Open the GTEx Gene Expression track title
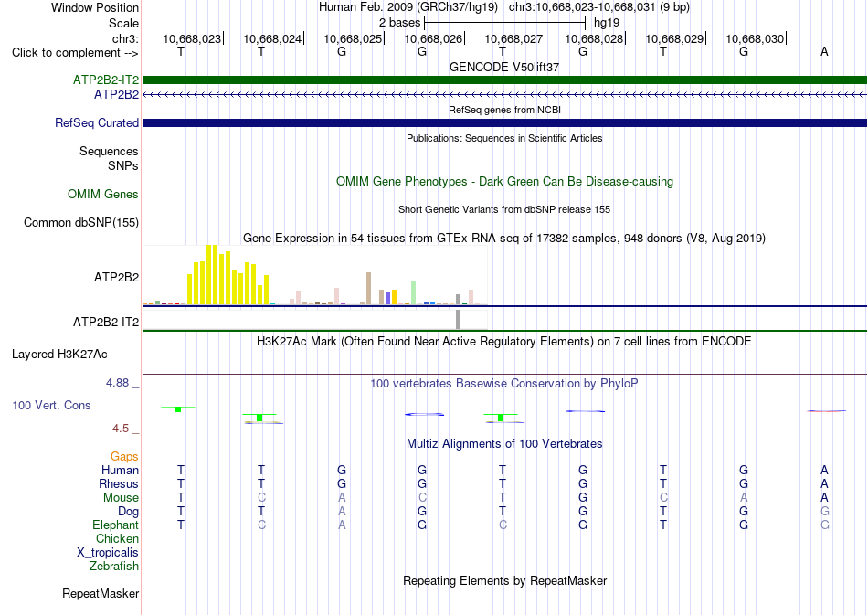The image size is (868, 615). (504, 238)
